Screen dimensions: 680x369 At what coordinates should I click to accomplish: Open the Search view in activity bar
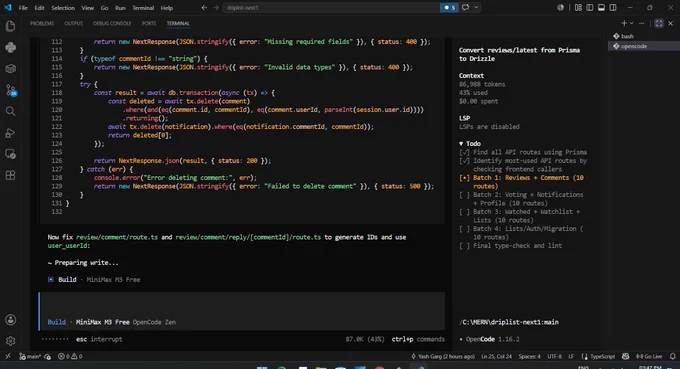pos(10,111)
